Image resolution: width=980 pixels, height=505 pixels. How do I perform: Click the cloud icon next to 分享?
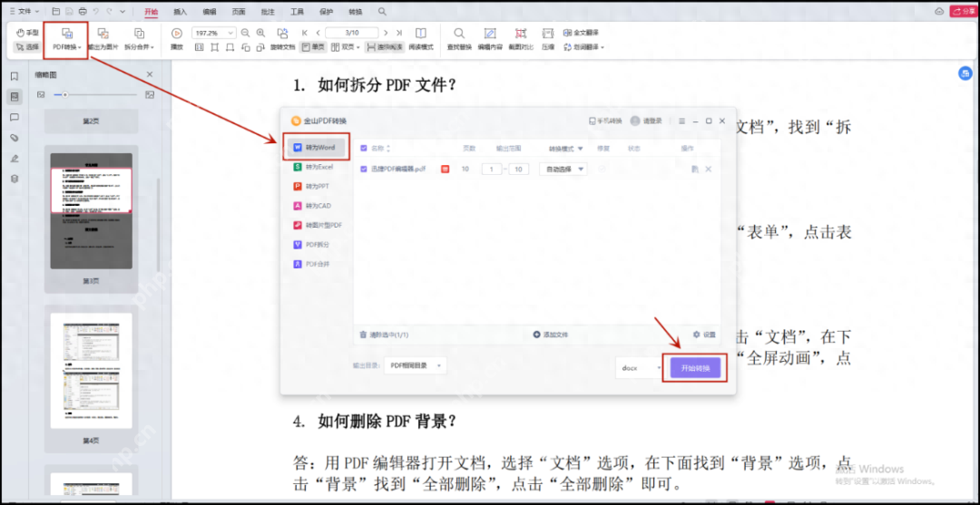[x=939, y=11]
